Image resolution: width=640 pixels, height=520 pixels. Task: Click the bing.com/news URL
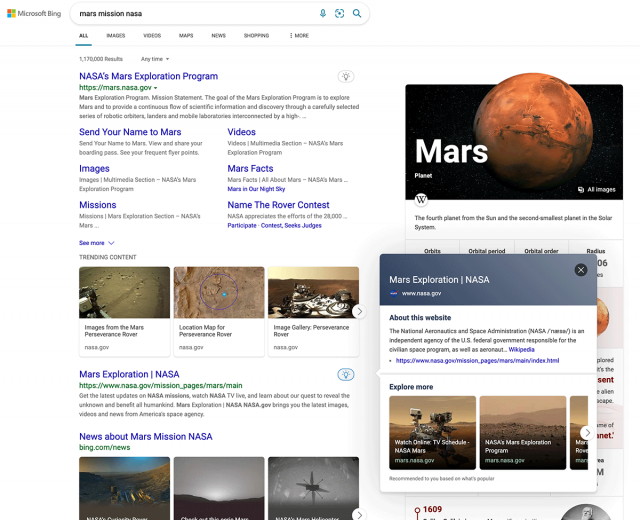point(104,448)
